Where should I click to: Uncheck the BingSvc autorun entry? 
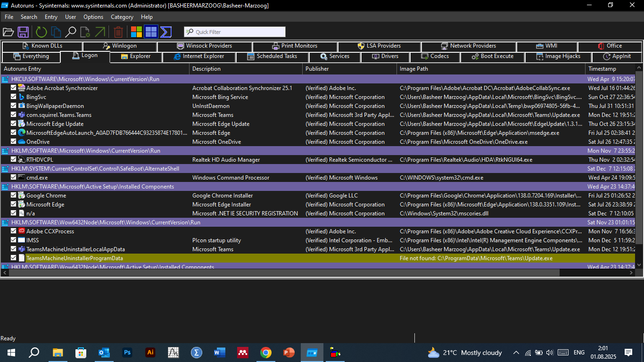click(14, 97)
